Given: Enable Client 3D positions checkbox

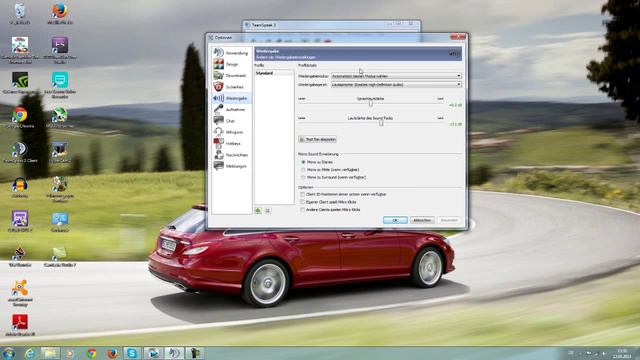Looking at the screenshot, I should coord(302,194).
